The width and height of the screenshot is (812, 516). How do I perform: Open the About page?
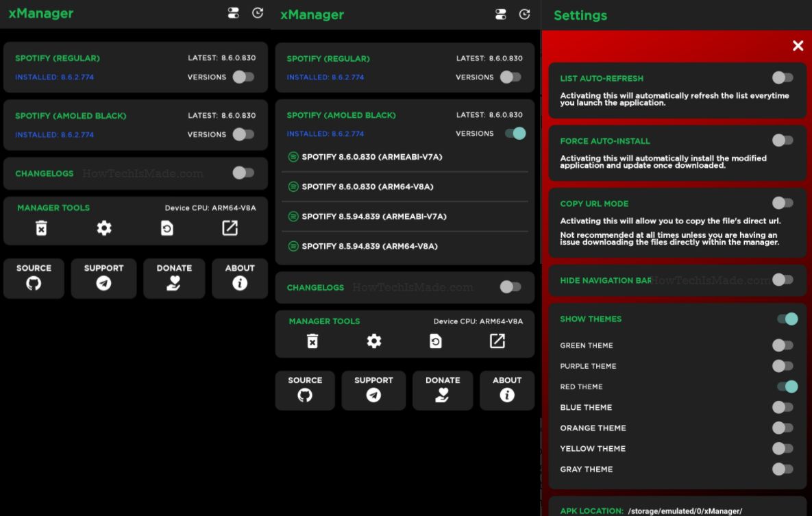pos(240,279)
